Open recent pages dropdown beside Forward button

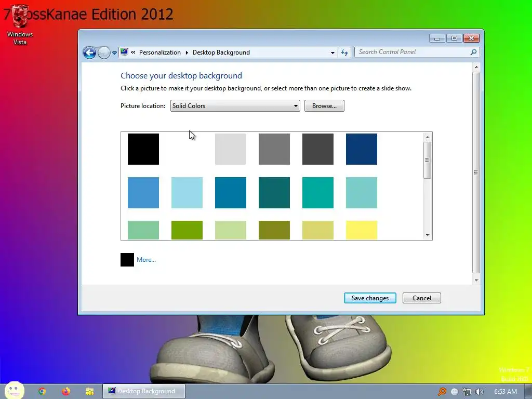coord(114,53)
